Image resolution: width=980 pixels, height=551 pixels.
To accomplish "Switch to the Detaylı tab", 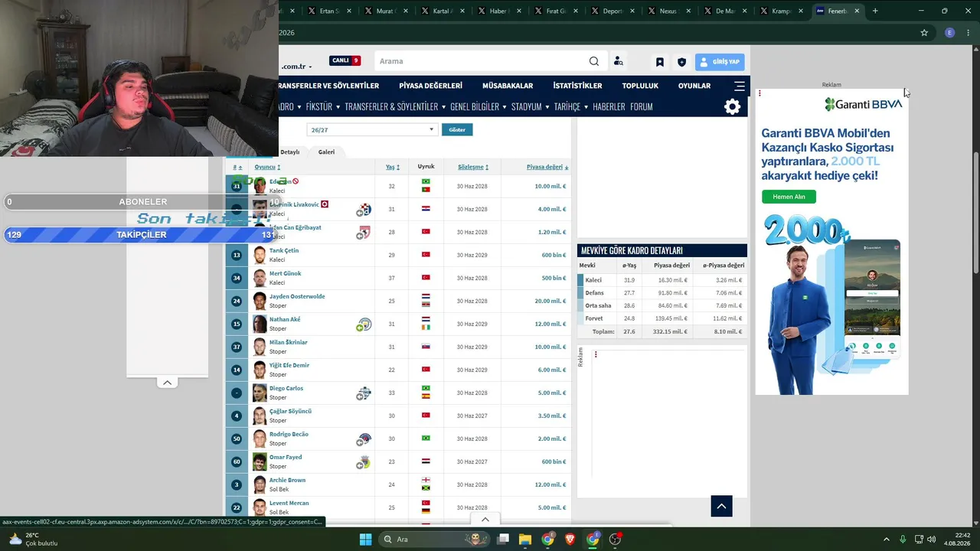I will pyautogui.click(x=290, y=152).
